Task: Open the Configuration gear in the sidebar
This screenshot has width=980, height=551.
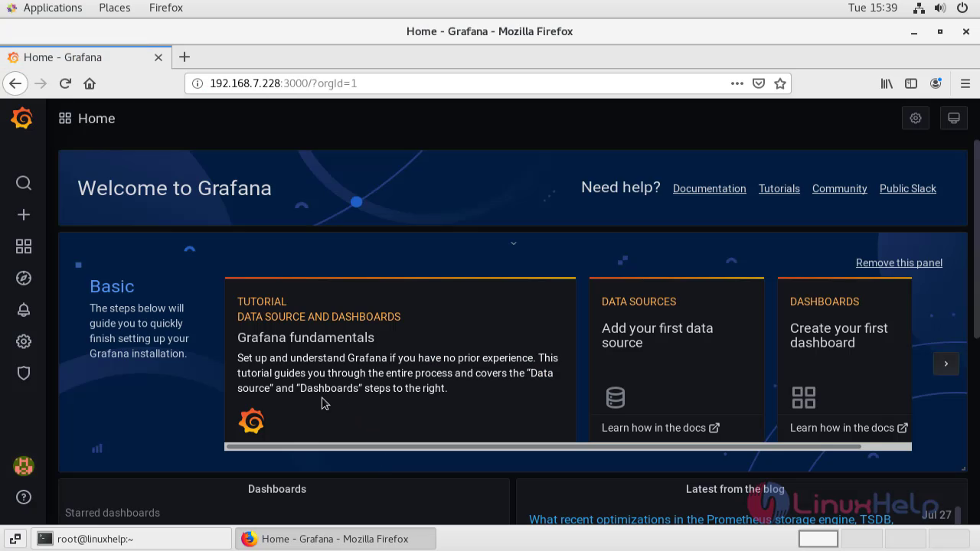Action: 24,341
